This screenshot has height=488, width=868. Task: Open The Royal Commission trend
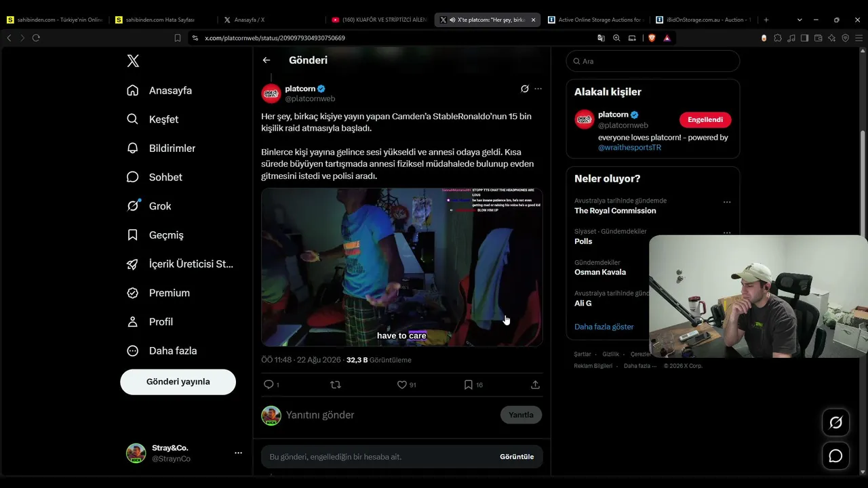click(615, 211)
